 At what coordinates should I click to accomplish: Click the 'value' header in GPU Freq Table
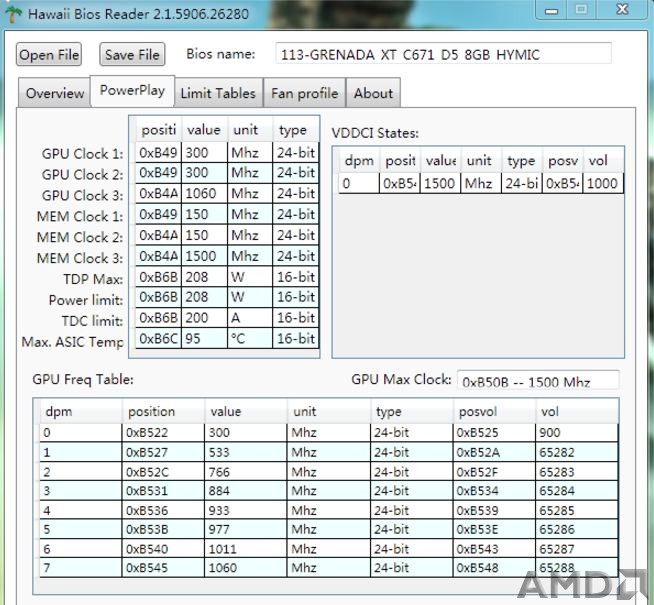[x=246, y=412]
